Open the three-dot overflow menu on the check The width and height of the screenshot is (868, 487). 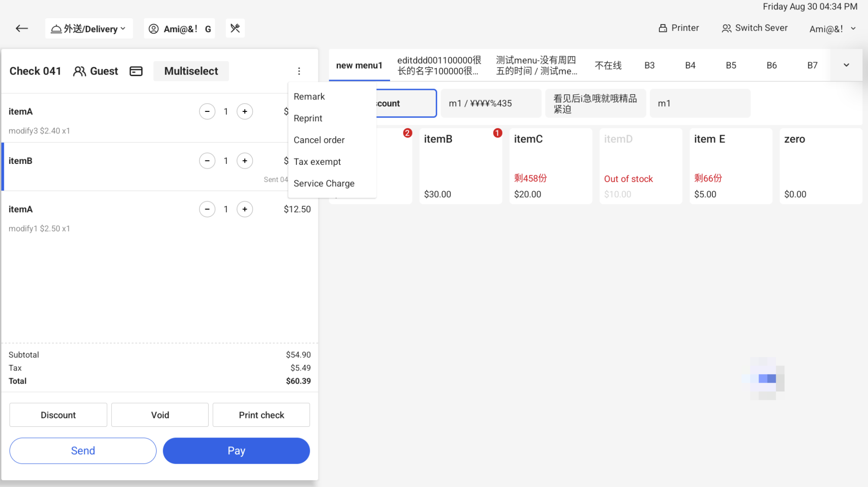click(299, 71)
